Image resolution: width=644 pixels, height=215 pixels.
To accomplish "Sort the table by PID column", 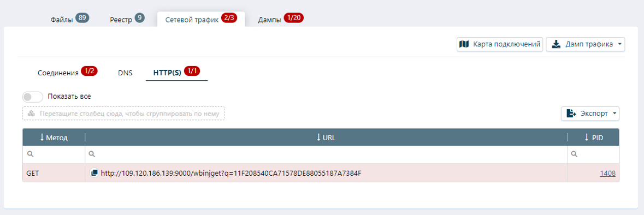I will [594, 138].
